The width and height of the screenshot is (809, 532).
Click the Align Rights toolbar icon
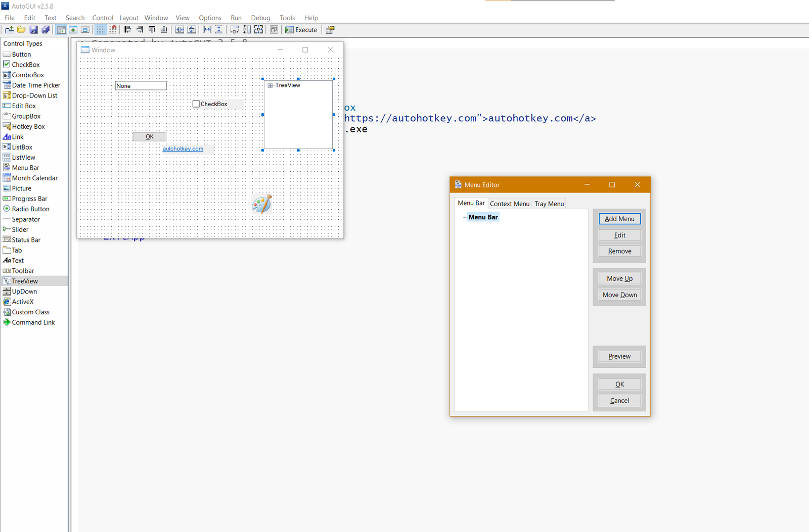click(x=140, y=30)
